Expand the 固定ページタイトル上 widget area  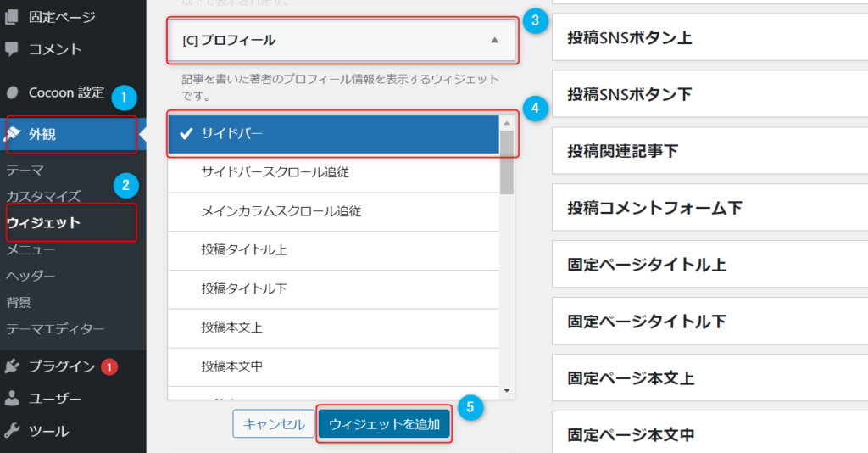click(x=710, y=265)
